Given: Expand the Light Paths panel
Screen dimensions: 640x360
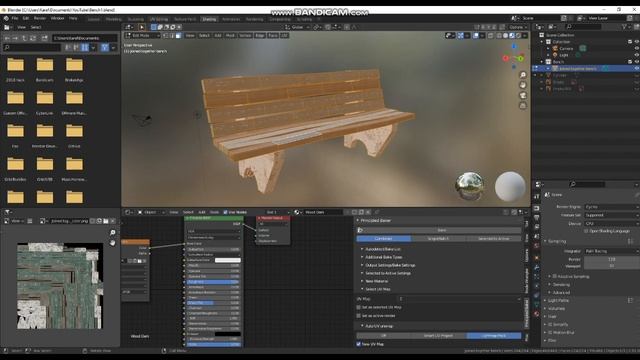Looking at the screenshot, I should 558,300.
